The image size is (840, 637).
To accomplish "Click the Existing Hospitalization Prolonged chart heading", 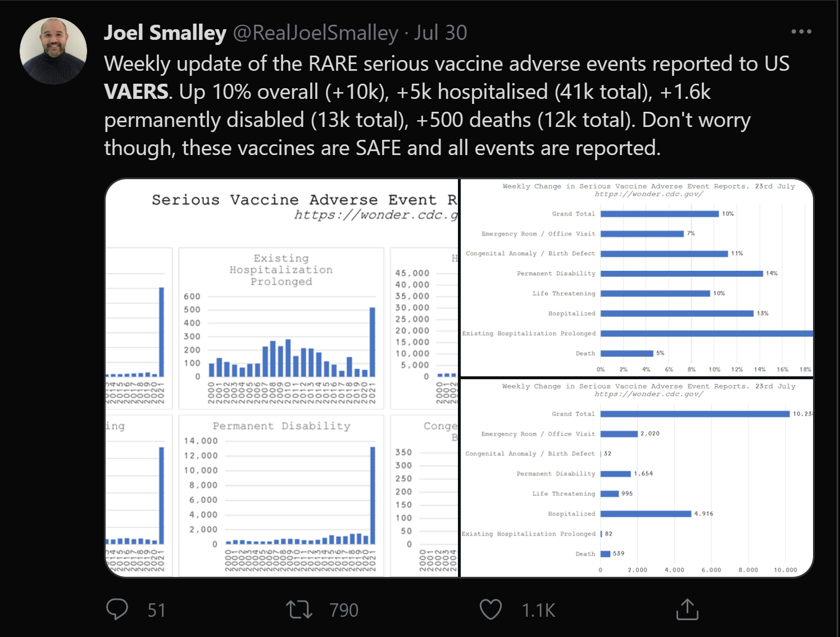I will 281,270.
